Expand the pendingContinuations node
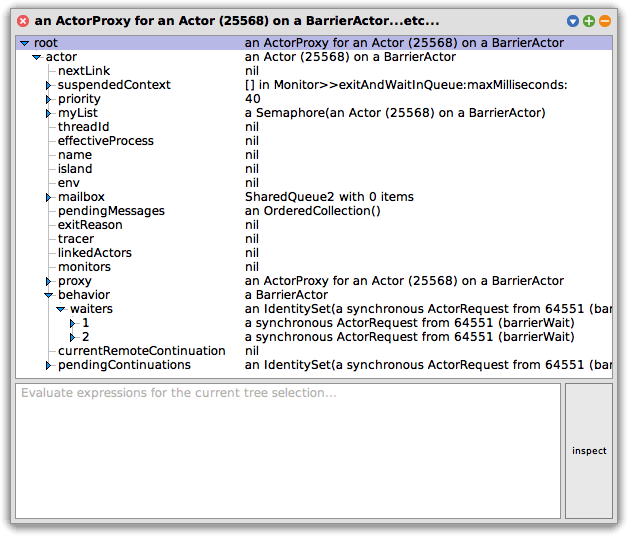This screenshot has width=628, height=536. (x=48, y=365)
